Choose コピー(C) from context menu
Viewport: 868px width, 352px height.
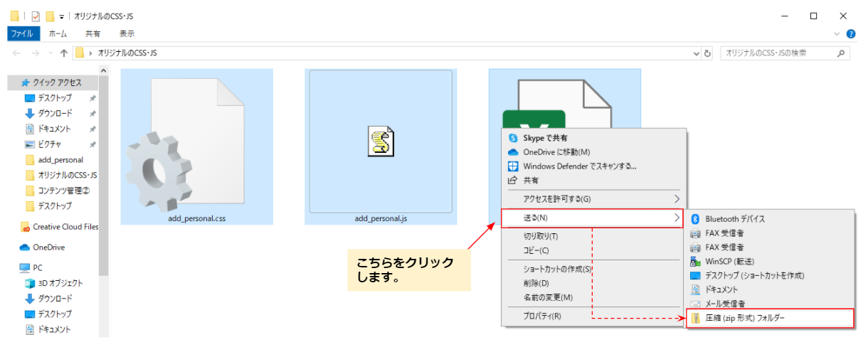pyautogui.click(x=592, y=250)
